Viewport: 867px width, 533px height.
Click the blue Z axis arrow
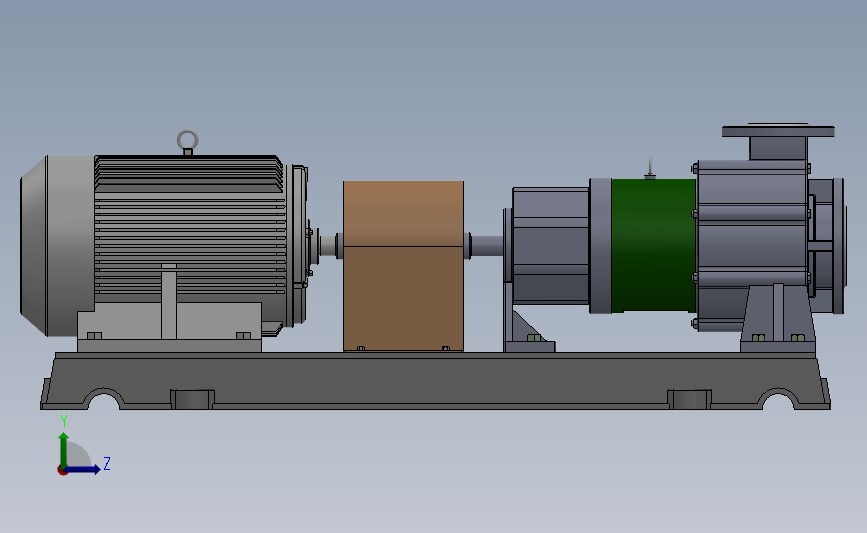(83, 469)
